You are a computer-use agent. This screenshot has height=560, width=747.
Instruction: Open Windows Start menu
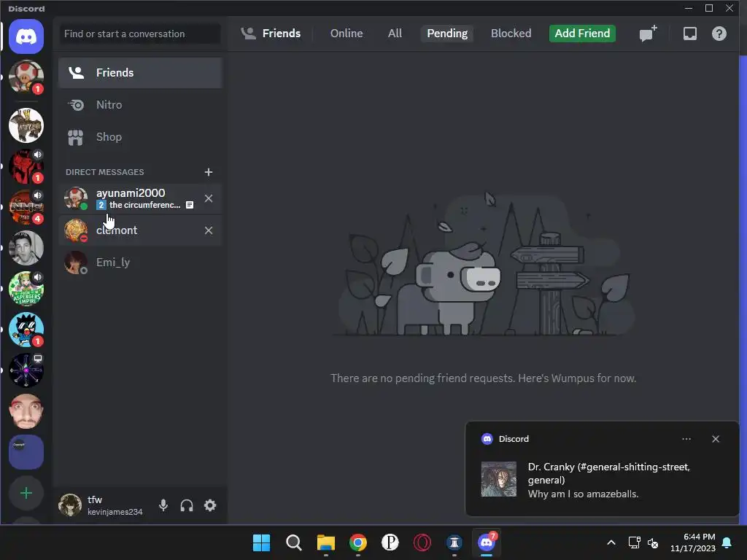coord(262,542)
